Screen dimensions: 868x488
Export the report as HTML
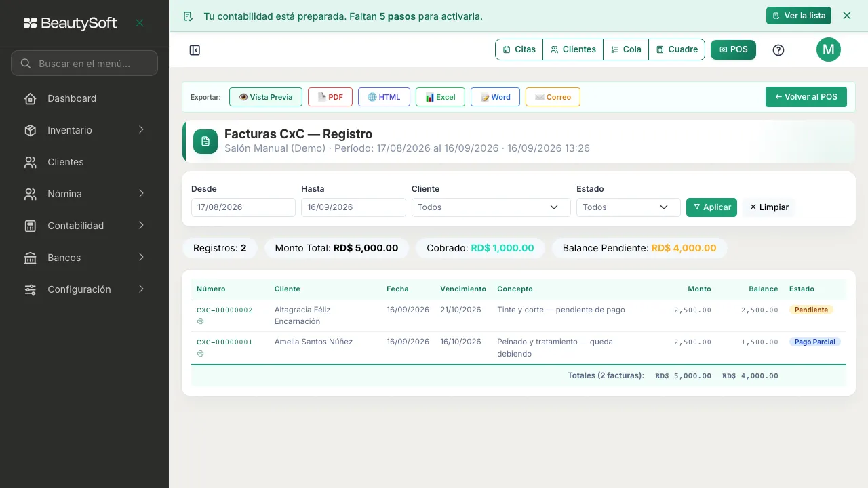tap(384, 97)
